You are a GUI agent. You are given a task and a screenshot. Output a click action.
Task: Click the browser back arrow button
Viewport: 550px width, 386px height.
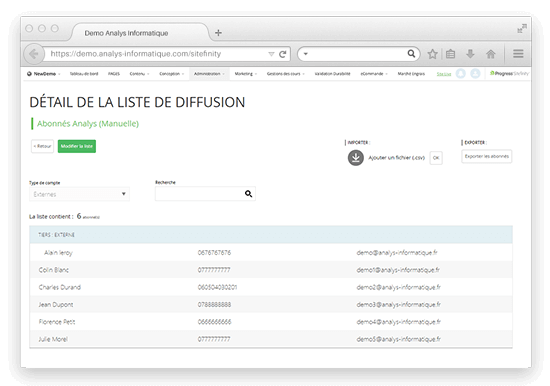pyautogui.click(x=34, y=54)
